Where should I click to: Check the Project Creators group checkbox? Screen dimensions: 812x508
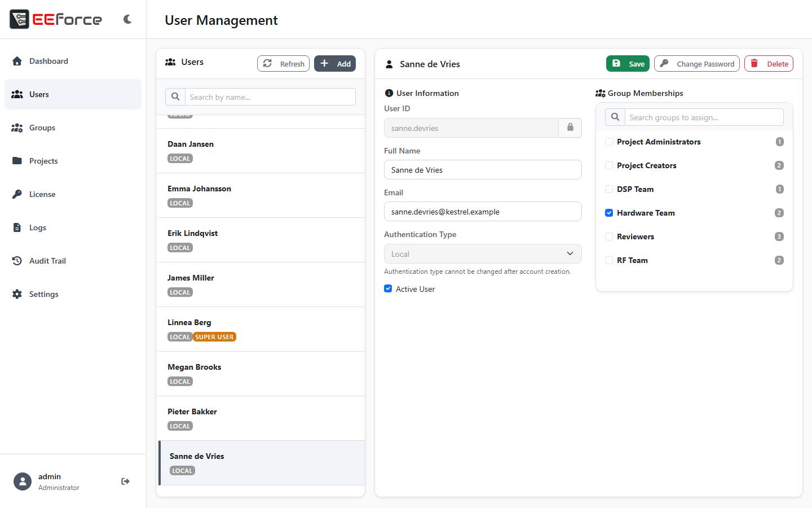coord(609,165)
